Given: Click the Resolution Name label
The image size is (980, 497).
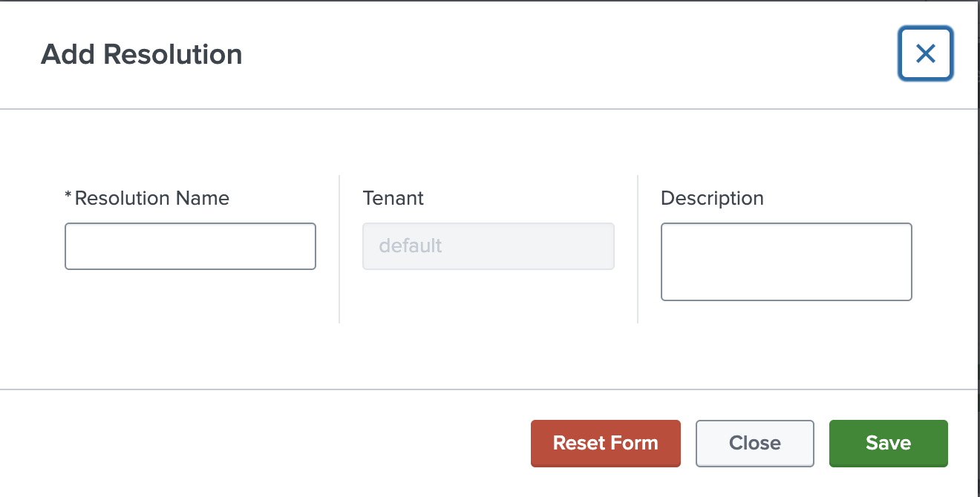Looking at the screenshot, I should coord(147,197).
